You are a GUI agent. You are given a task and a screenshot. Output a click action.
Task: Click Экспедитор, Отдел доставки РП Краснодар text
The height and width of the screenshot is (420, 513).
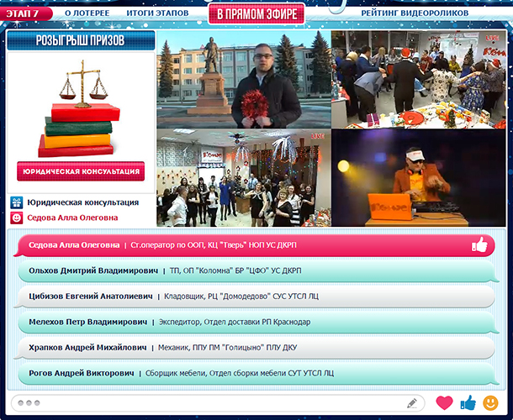click(235, 323)
